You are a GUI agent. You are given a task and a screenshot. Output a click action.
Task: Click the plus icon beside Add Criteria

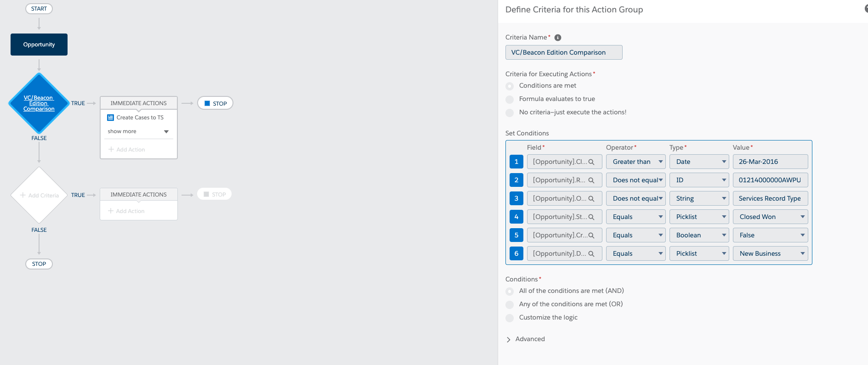[23, 195]
